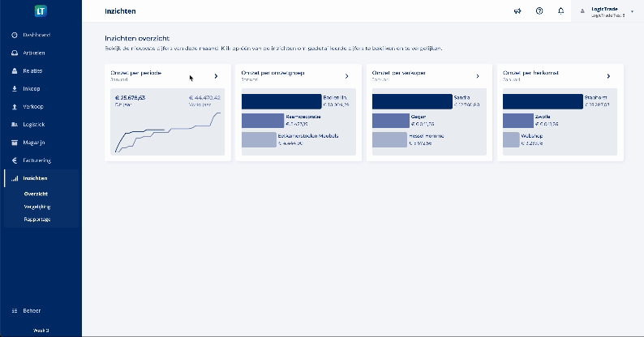Navigate to Artikelen in the sidebar
This screenshot has height=337, width=644.
point(34,53)
